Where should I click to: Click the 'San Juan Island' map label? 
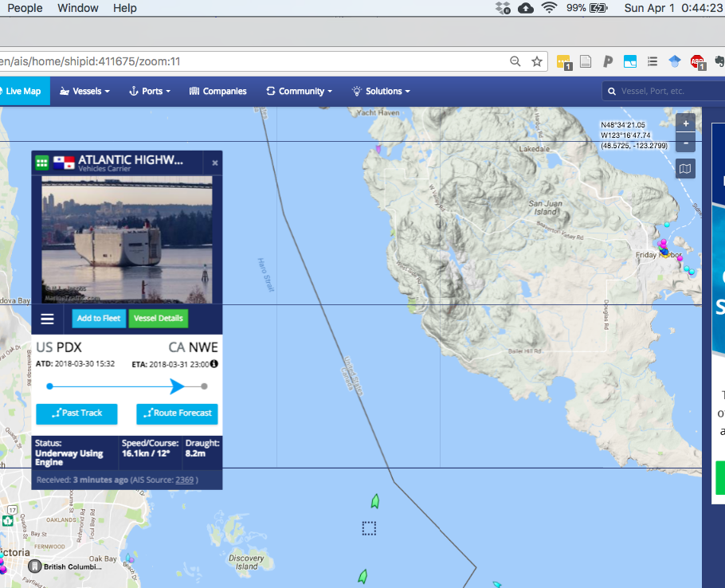546,208
